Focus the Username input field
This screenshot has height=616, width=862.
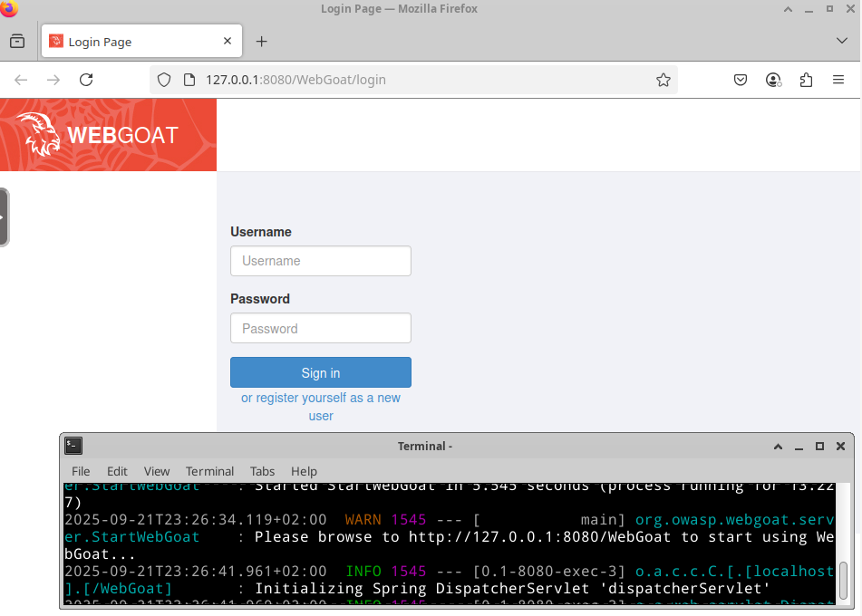click(321, 261)
